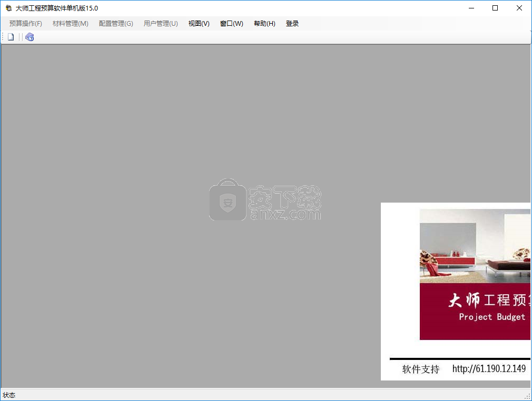532x401 pixels.
Task: Close the 大师工程预算软件 window
Action: click(519, 8)
